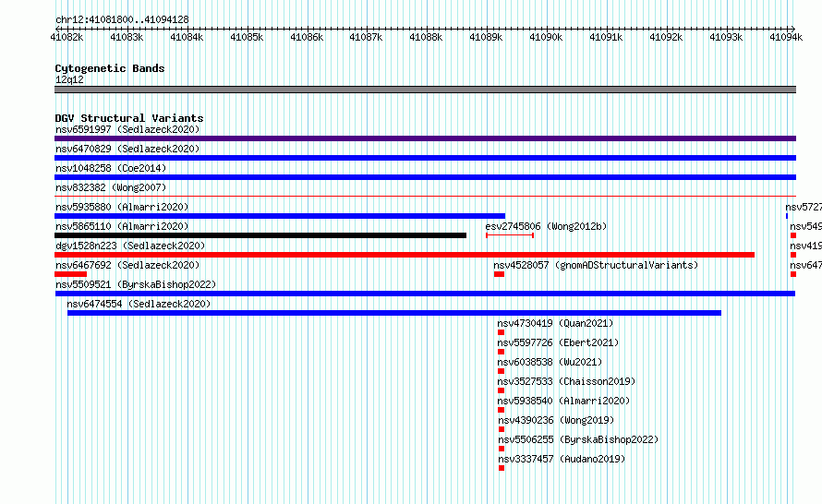Click the thin red nsv832382 variant line

pos(425,197)
